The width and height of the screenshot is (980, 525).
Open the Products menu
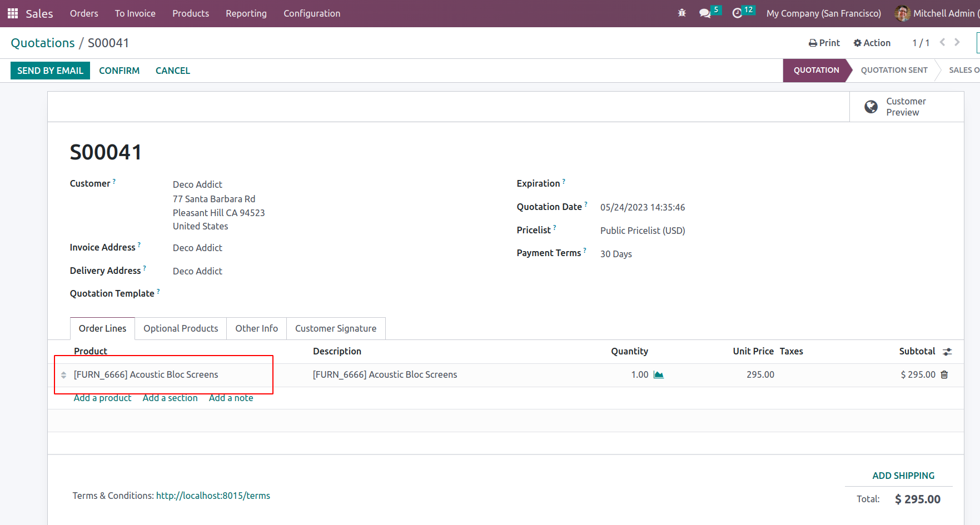pos(191,13)
